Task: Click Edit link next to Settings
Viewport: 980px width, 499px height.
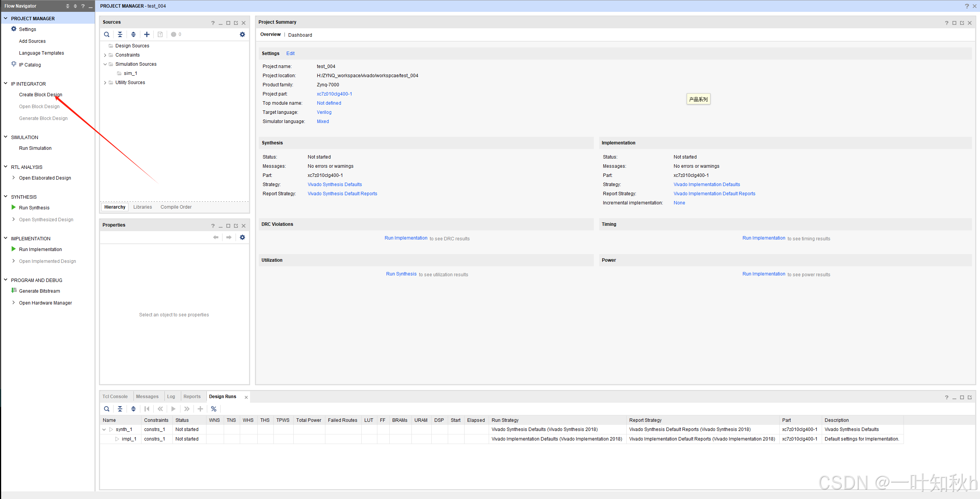Action: pyautogui.click(x=291, y=53)
